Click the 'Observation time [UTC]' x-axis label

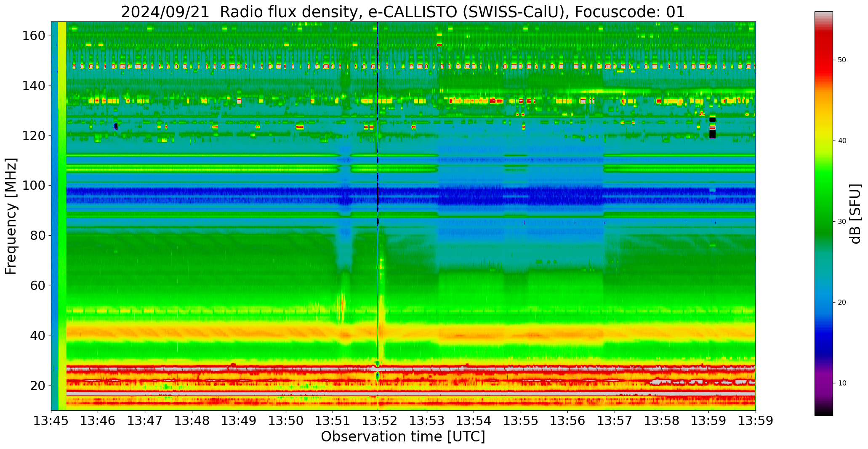(403, 437)
